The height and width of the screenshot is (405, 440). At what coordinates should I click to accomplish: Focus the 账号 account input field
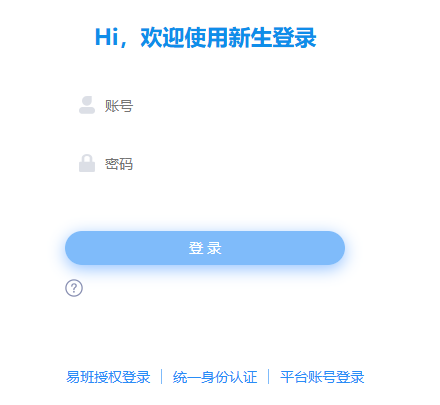pos(205,106)
